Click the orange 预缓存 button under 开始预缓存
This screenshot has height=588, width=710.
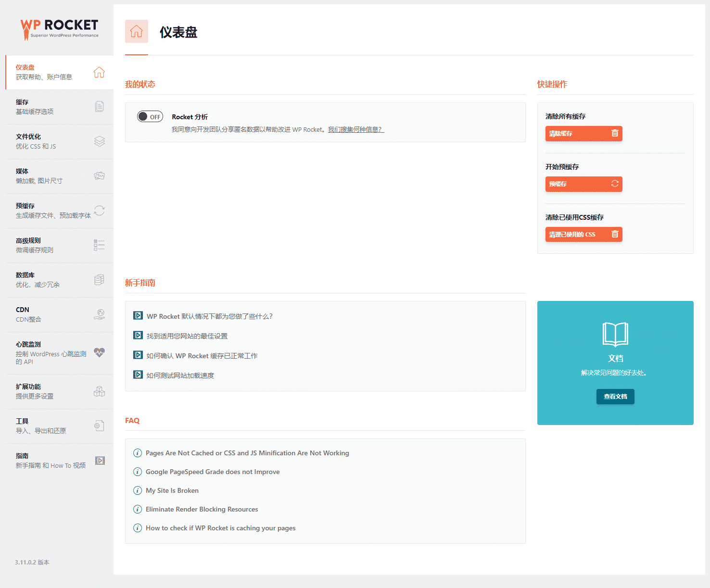point(583,184)
